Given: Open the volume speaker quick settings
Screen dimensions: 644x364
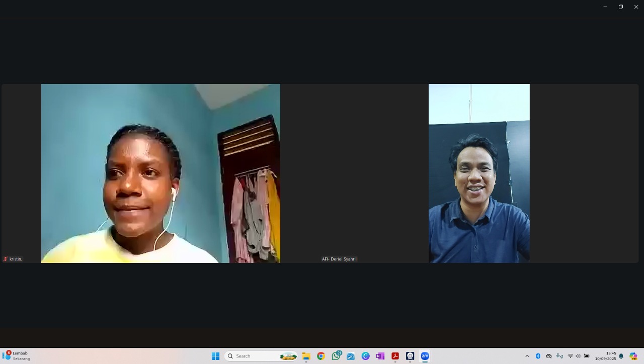Looking at the screenshot, I should pyautogui.click(x=578, y=356).
